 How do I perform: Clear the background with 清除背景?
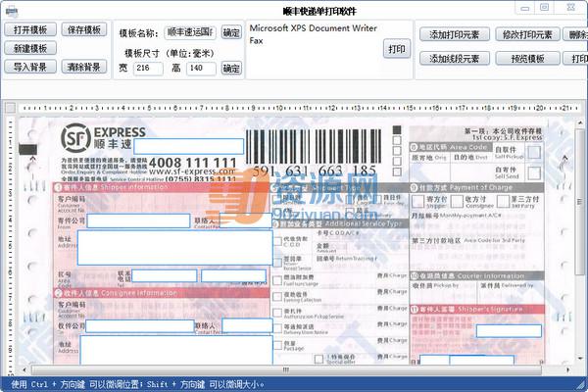[x=84, y=67]
